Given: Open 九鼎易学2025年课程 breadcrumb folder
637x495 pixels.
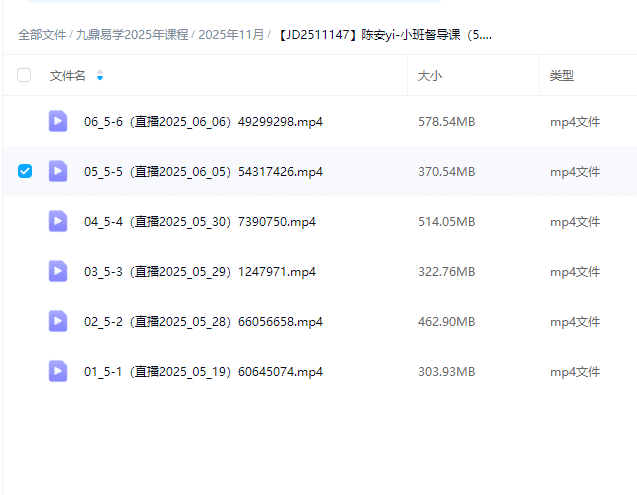Looking at the screenshot, I should point(133,35).
